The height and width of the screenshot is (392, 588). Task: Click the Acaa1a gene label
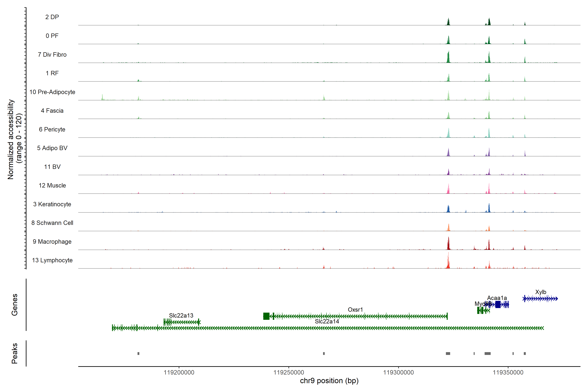point(497,298)
